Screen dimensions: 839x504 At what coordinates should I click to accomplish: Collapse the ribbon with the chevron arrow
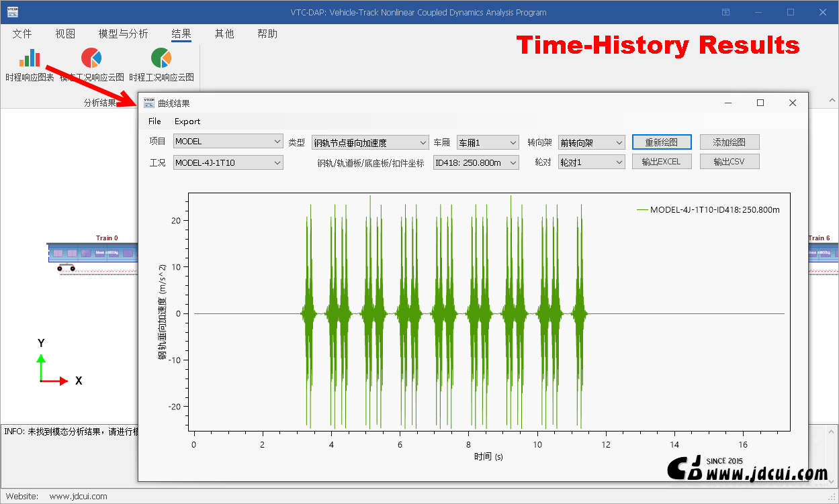click(832, 101)
